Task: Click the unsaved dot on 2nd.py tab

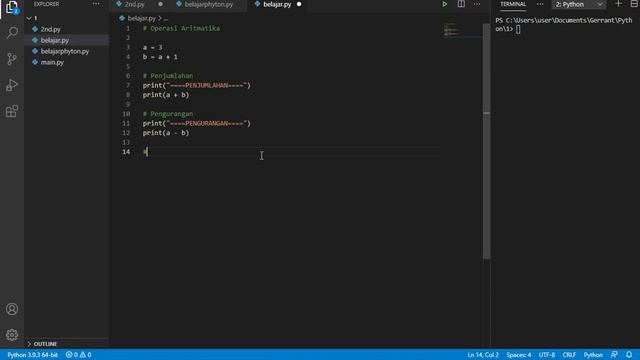Action: [160, 4]
